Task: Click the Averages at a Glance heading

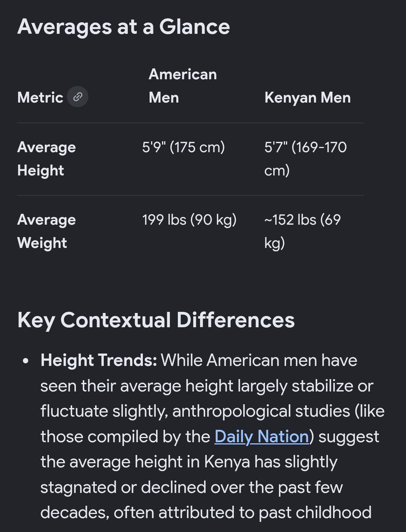Action: pyautogui.click(x=123, y=27)
